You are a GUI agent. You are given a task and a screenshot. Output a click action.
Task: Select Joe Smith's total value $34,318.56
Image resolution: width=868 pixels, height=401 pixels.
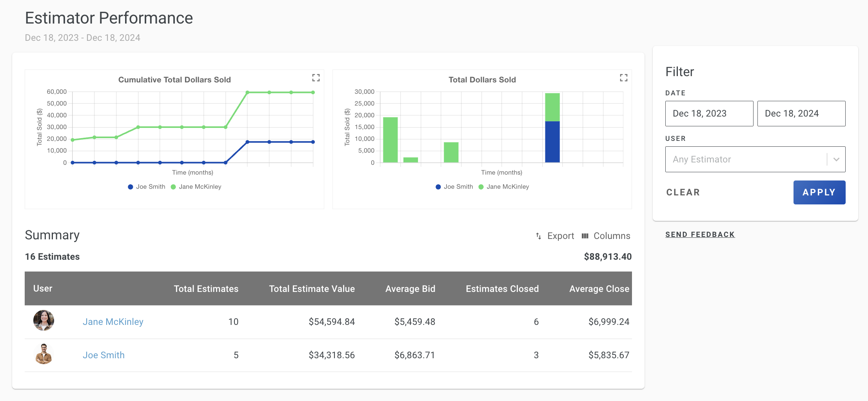pos(332,355)
